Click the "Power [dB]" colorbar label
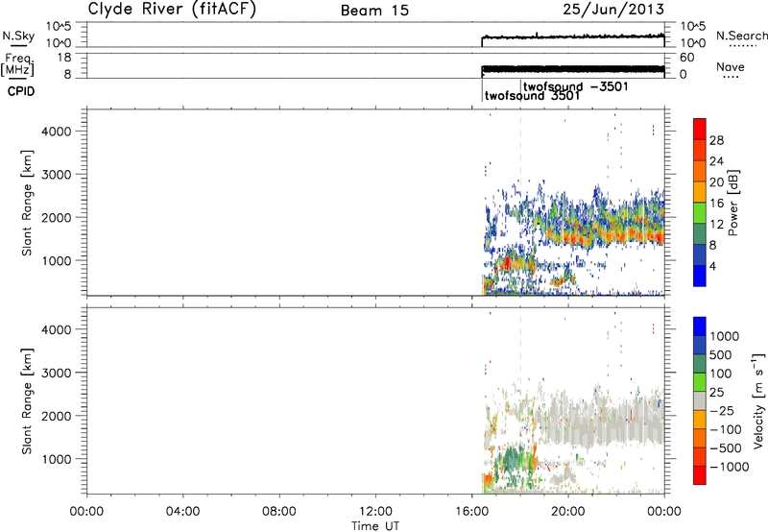This screenshot has width=768, height=532. pyautogui.click(x=732, y=203)
